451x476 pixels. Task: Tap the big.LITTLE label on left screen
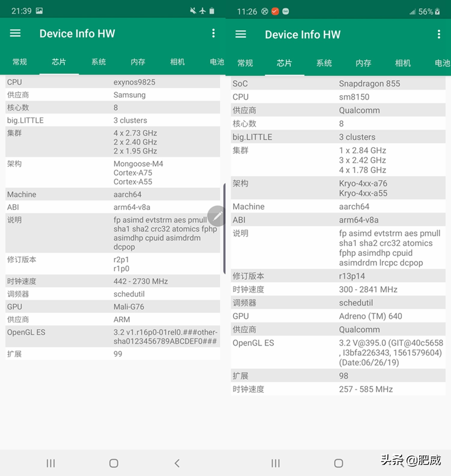(26, 121)
